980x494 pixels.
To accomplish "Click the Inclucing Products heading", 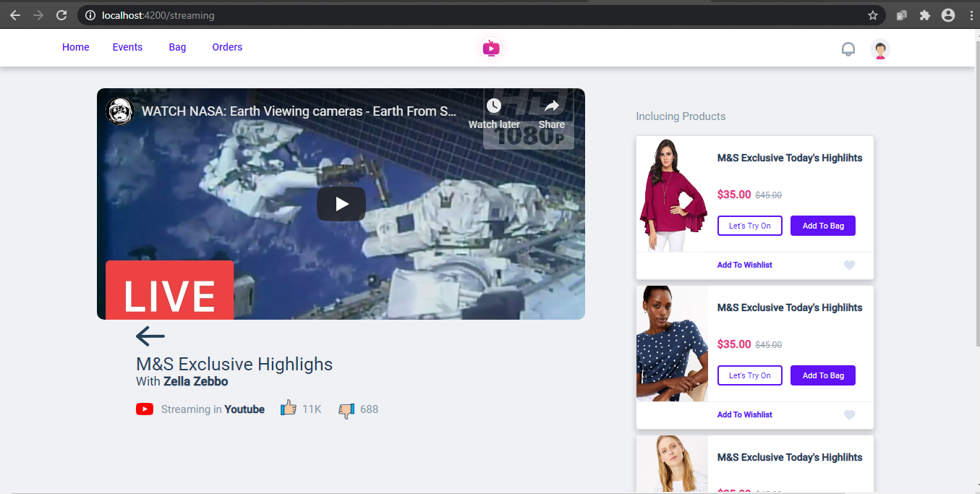I will [x=681, y=116].
